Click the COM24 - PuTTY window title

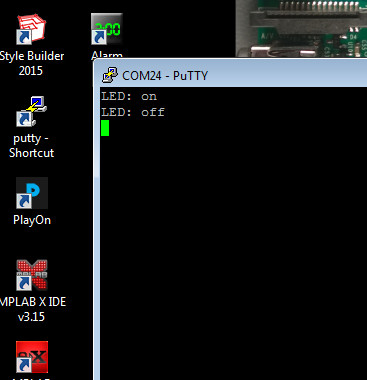coord(165,76)
